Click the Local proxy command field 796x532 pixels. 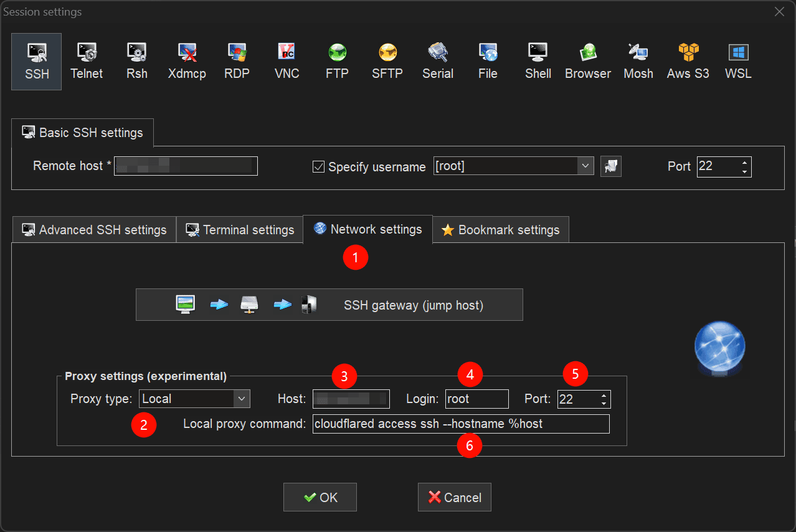tap(461, 424)
